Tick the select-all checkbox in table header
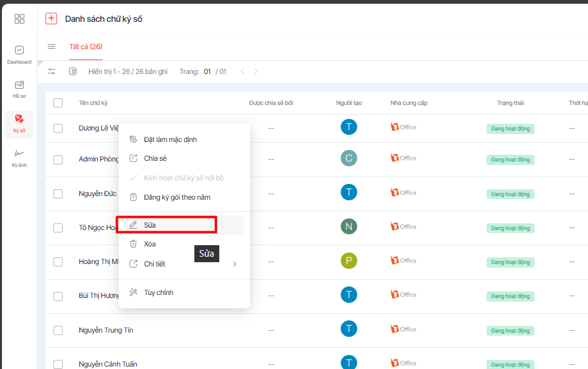The height and width of the screenshot is (369, 588). (x=58, y=103)
